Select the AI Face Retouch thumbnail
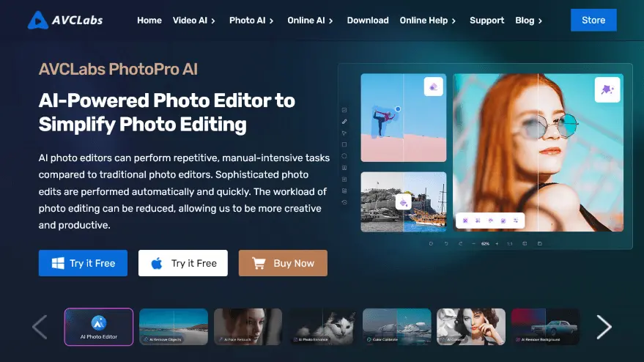Screen dimensions: 644x362 [x=248, y=327]
